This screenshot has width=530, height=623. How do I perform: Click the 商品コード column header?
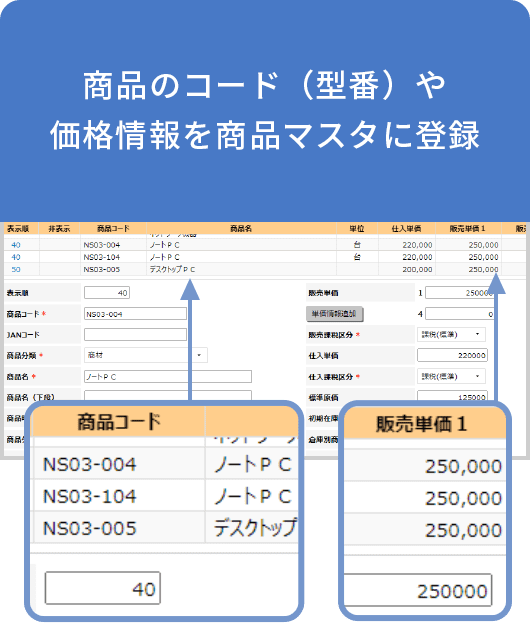[x=113, y=228]
